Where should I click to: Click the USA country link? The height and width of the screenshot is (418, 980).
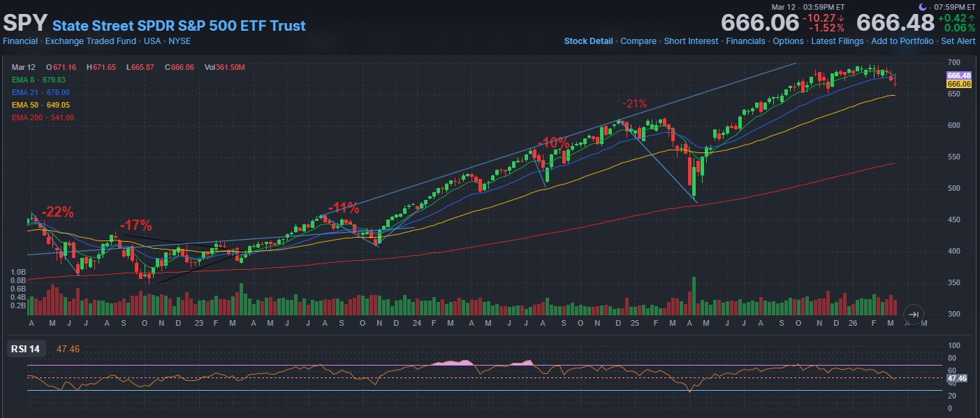click(x=153, y=41)
